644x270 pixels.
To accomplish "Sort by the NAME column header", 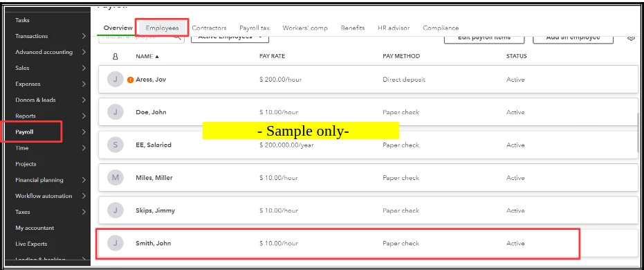I will pos(147,56).
